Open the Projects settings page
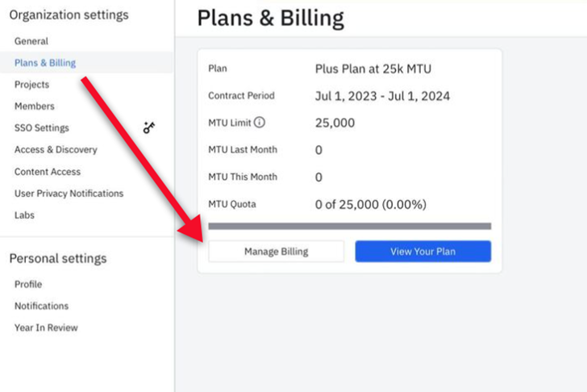 point(31,85)
